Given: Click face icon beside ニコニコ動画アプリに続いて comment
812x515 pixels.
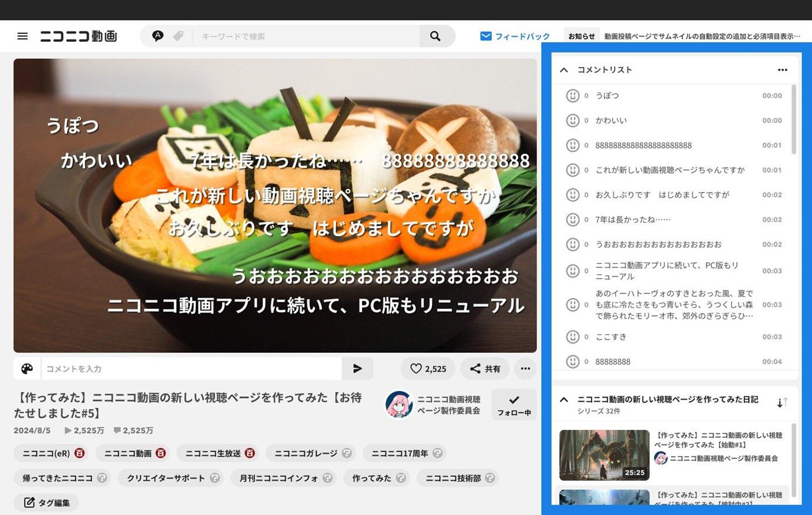Looking at the screenshot, I should [x=572, y=271].
